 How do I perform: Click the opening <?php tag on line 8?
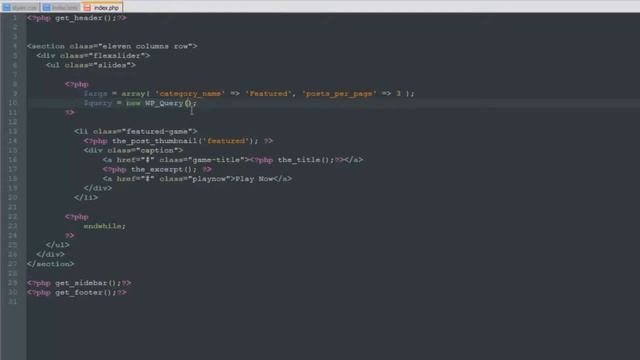77,84
